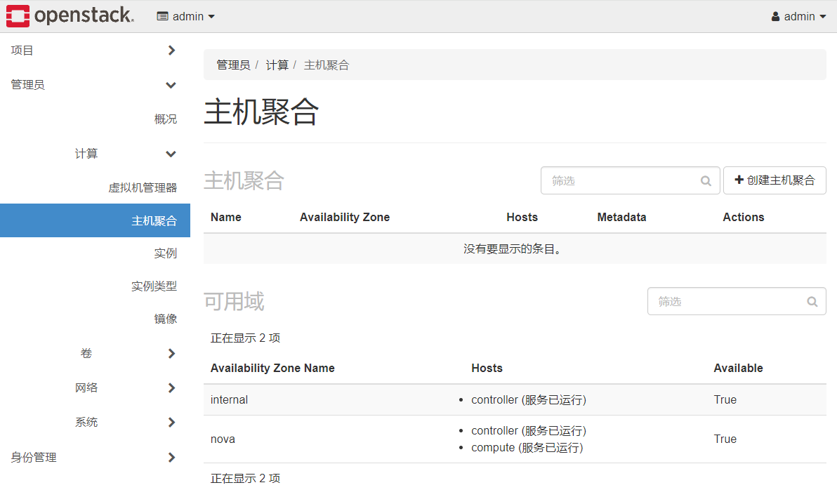
Task: Click compute (服务已运行) host entry
Action: pyautogui.click(x=527, y=448)
